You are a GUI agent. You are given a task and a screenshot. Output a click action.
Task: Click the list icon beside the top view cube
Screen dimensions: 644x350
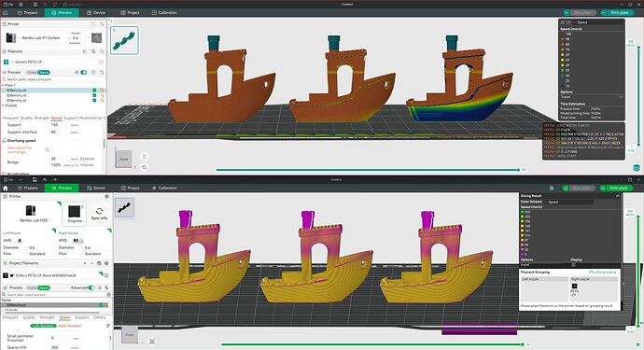pyautogui.click(x=144, y=157)
